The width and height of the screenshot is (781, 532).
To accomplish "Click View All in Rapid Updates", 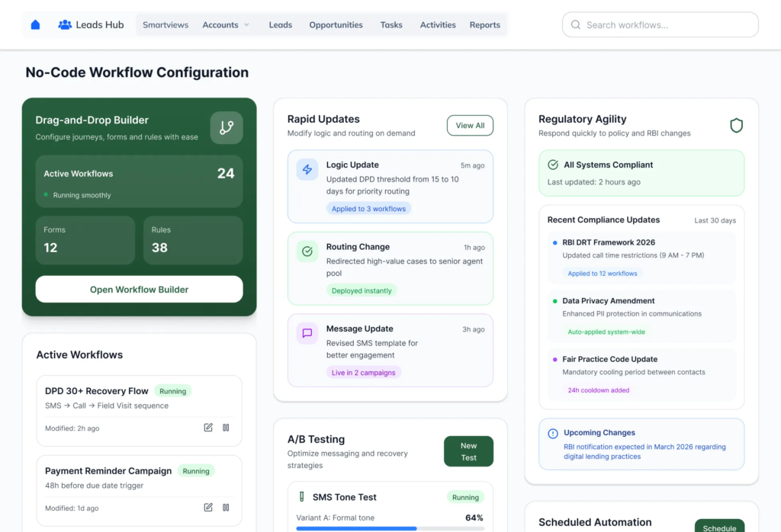I will point(470,126).
